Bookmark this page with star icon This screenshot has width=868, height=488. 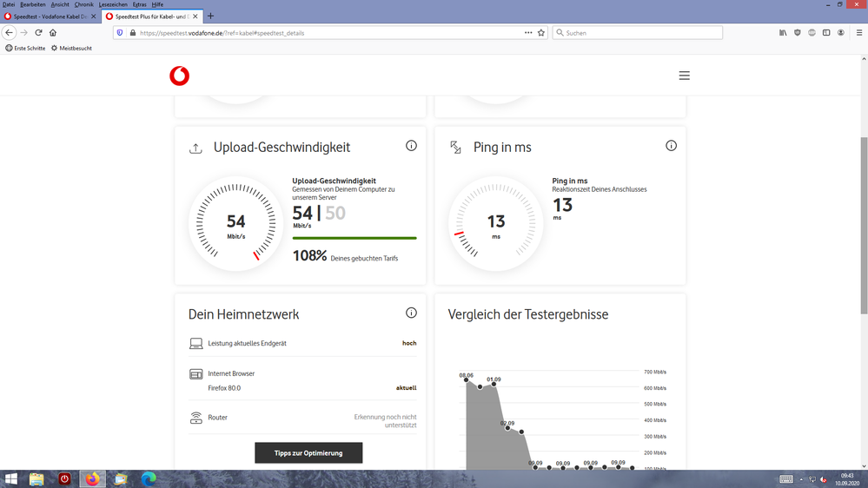click(540, 33)
